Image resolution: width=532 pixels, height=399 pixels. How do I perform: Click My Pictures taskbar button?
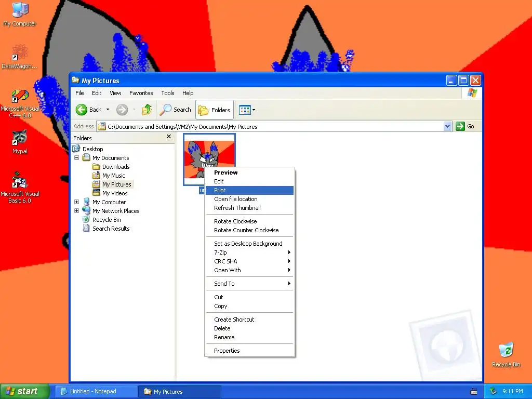[180, 392]
